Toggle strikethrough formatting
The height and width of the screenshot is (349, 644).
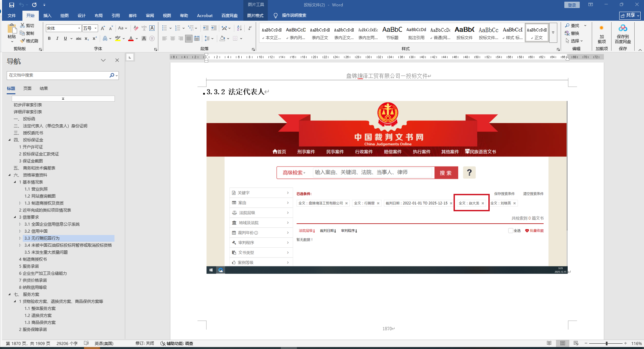pos(79,38)
